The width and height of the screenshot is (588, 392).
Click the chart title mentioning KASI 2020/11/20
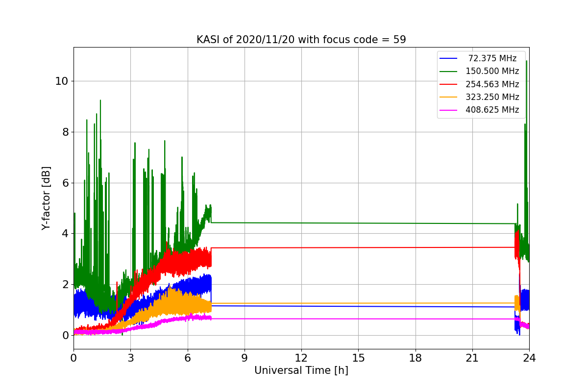tap(301, 40)
